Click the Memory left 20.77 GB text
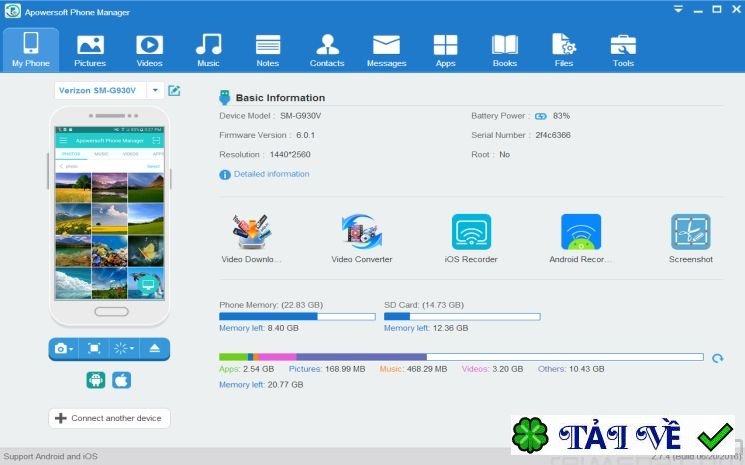 pyautogui.click(x=261, y=385)
